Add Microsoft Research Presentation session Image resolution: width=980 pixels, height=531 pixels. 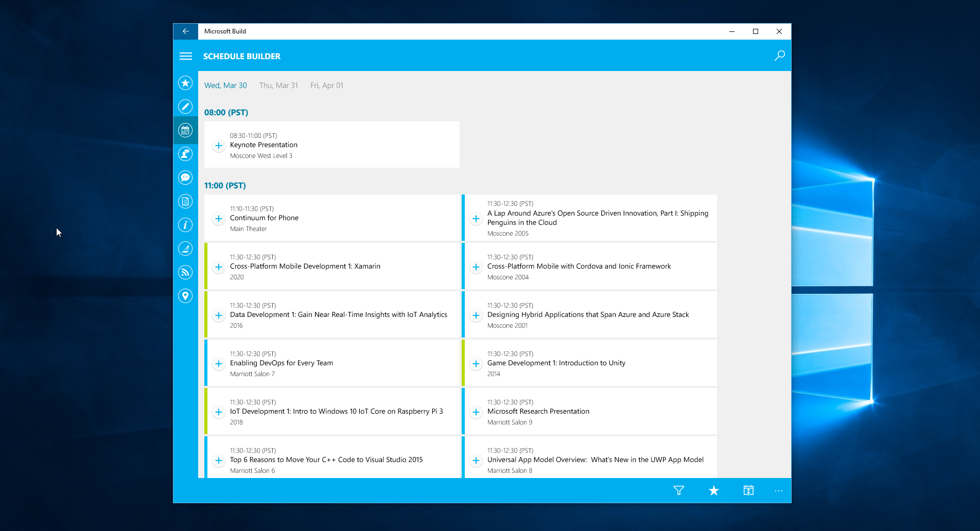(476, 412)
